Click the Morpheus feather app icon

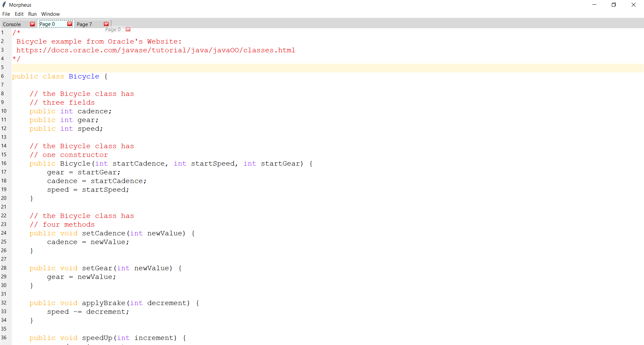pyautogui.click(x=4, y=5)
